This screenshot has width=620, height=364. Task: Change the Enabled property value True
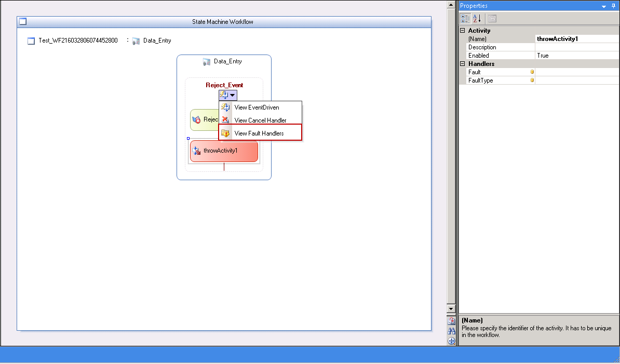[577, 56]
